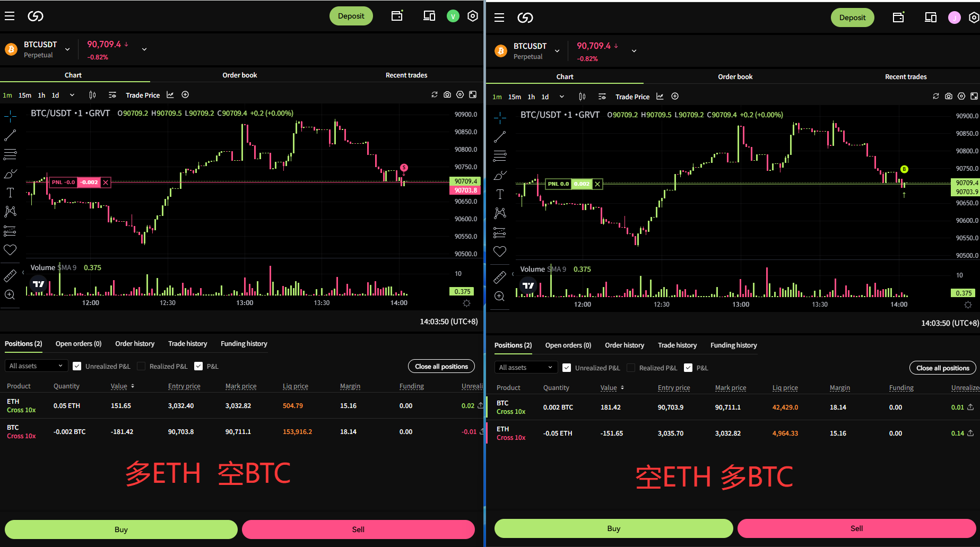Click the heart favorites icon in the right chart sidebar
Image resolution: width=980 pixels, height=547 pixels.
point(500,251)
